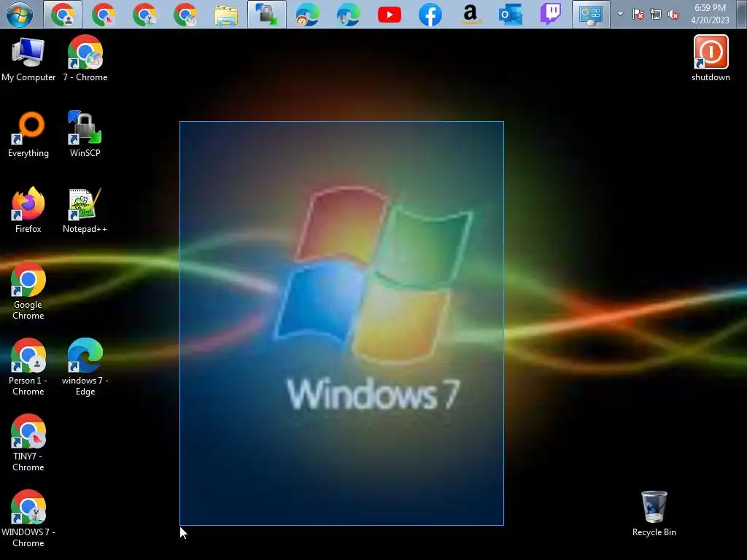This screenshot has width=747, height=560.
Task: Select the WINDOWS 7 - Chrome shortcut
Action: pos(28,518)
